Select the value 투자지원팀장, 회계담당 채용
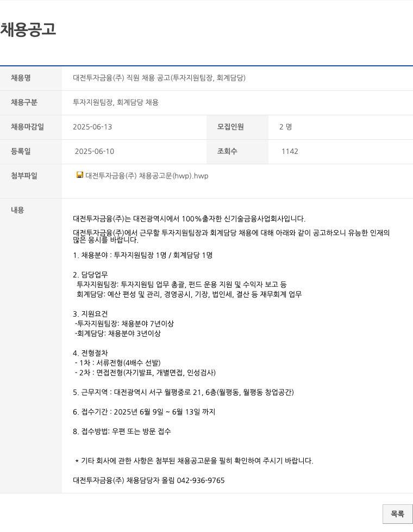The image size is (413, 532). pos(116,102)
